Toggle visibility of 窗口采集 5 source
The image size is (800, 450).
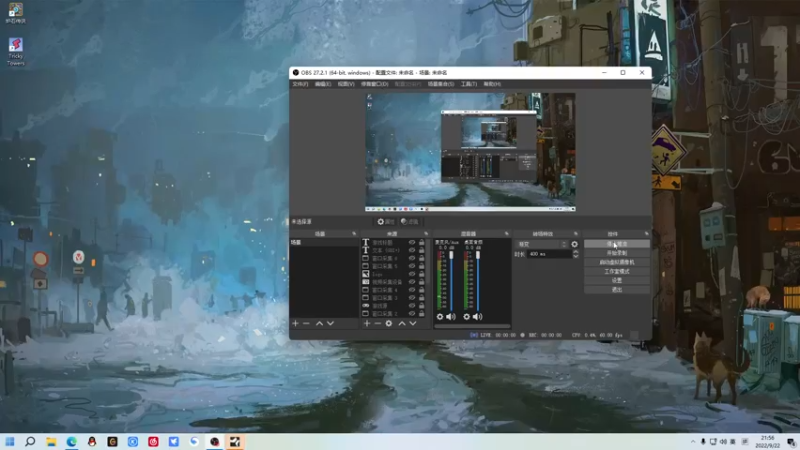coord(412,266)
